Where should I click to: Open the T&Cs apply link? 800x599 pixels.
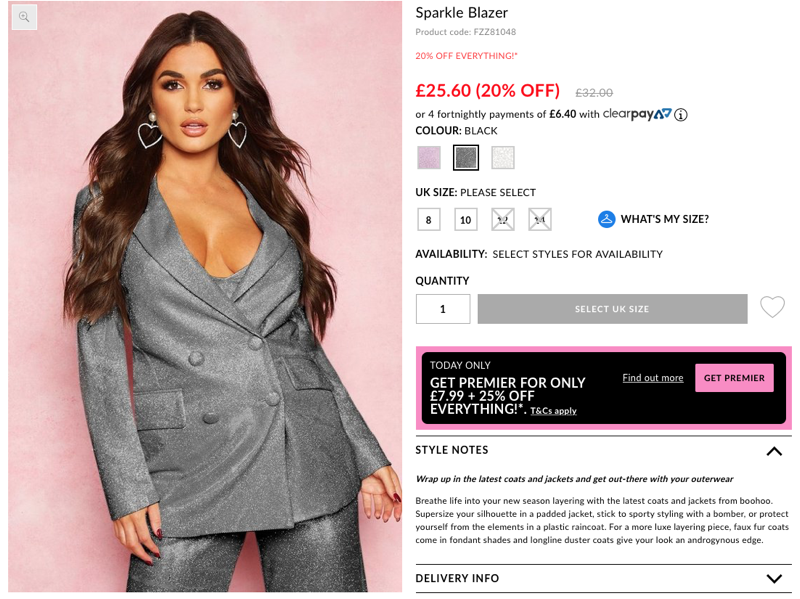(x=553, y=411)
